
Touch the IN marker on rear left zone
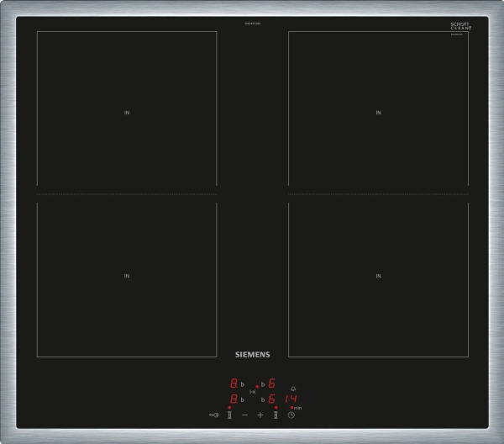[127, 113]
